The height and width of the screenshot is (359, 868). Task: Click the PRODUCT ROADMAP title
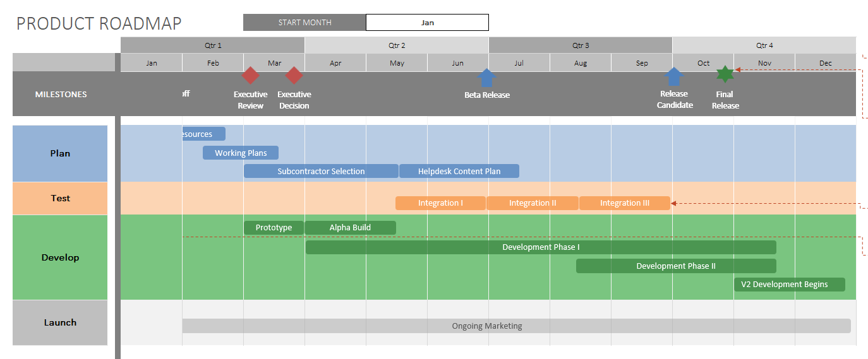(x=99, y=23)
